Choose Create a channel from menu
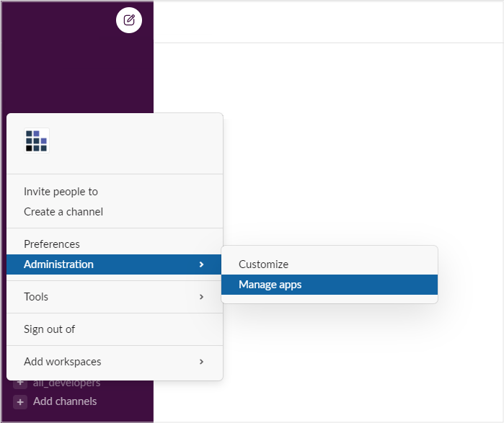 pyautogui.click(x=63, y=212)
